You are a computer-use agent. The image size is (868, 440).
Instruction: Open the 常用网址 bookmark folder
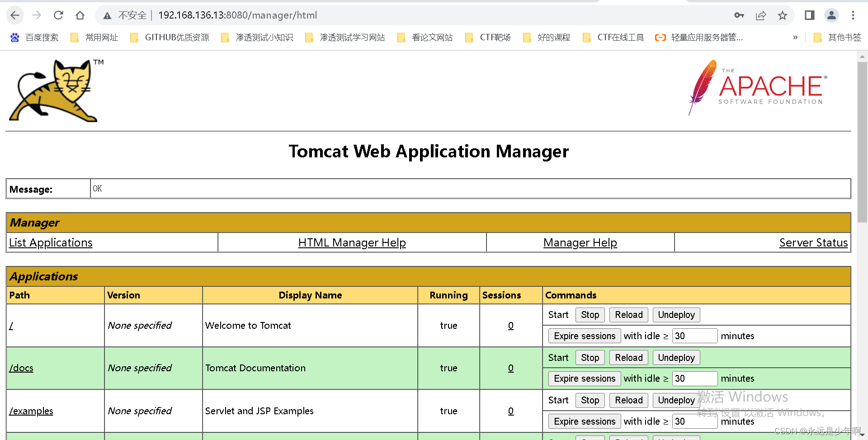[94, 38]
